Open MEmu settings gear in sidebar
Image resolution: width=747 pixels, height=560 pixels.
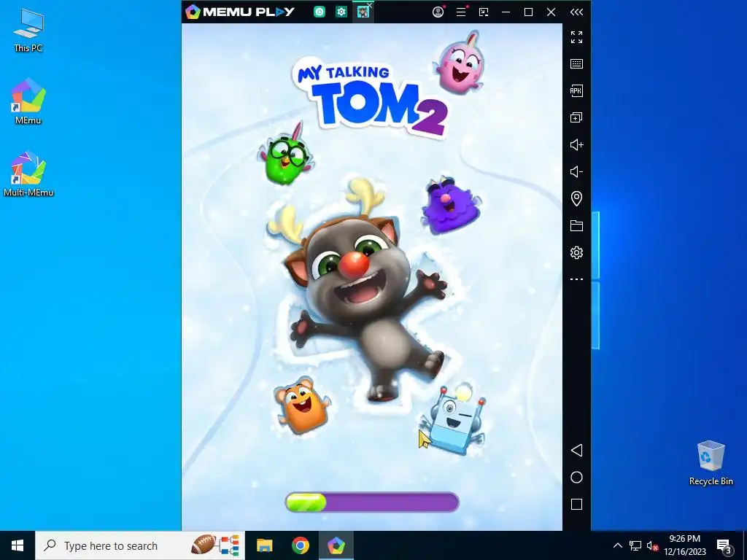pyautogui.click(x=576, y=252)
